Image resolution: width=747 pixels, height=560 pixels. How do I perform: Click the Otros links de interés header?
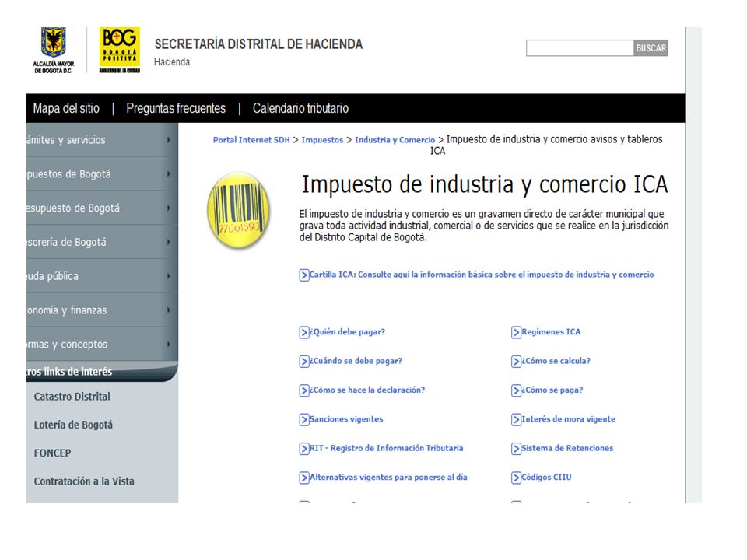pyautogui.click(x=102, y=372)
